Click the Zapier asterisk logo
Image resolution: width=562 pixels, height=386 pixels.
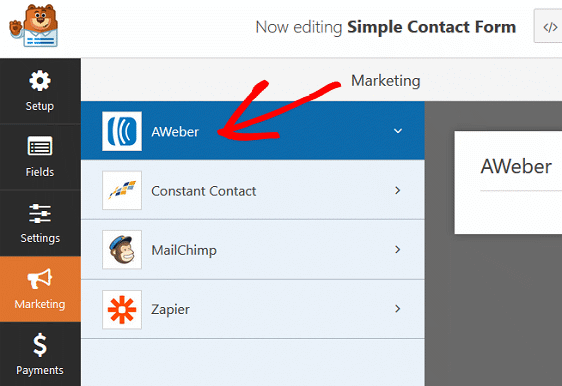click(x=122, y=309)
